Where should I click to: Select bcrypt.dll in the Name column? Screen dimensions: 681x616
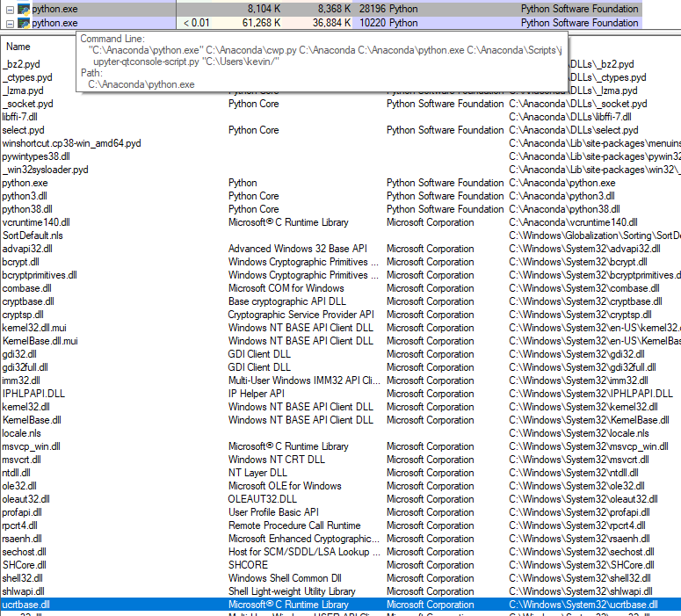pos(20,262)
